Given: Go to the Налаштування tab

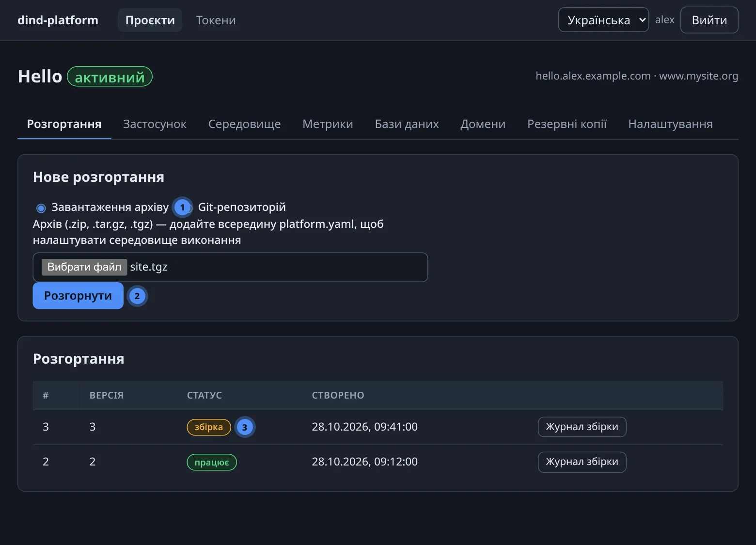Looking at the screenshot, I should [x=670, y=124].
